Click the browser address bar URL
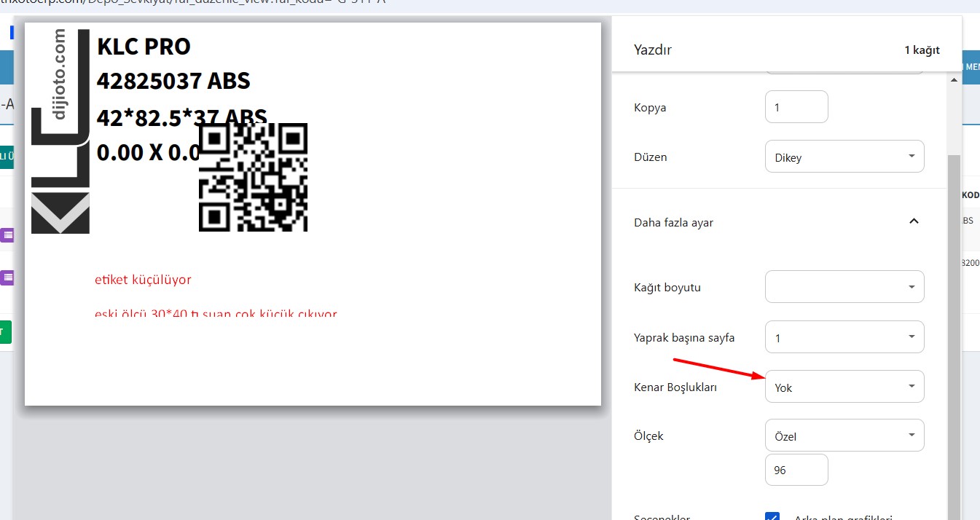This screenshot has width=980, height=520. pyautogui.click(x=197, y=2)
